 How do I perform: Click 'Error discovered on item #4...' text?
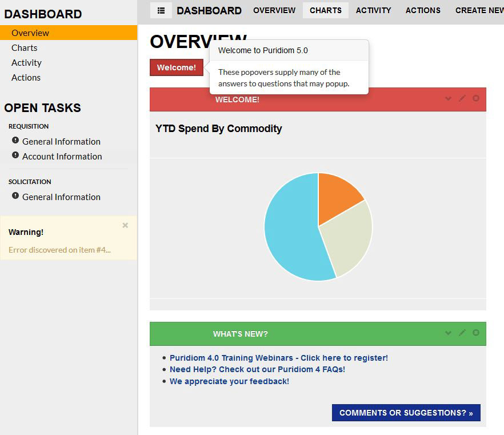59,250
